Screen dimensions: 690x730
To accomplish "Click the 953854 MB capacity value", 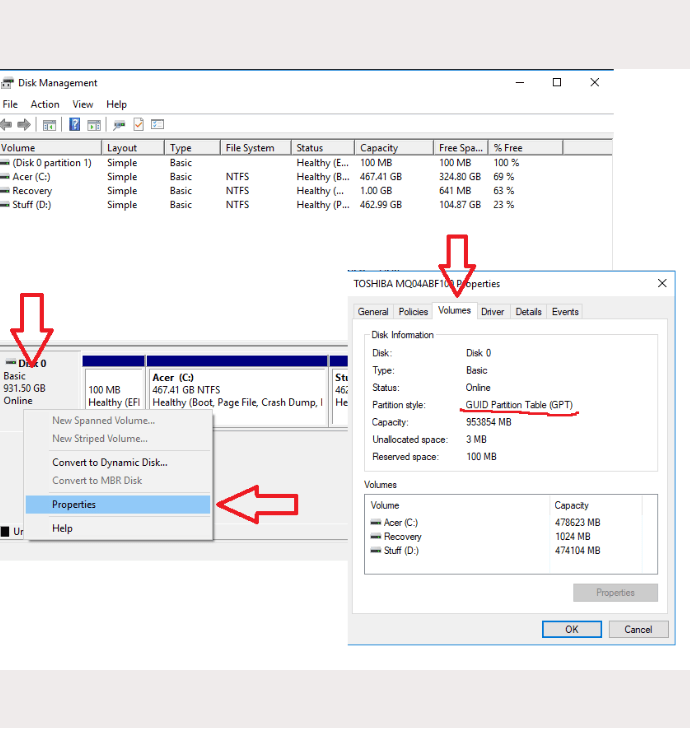I will point(488,422).
